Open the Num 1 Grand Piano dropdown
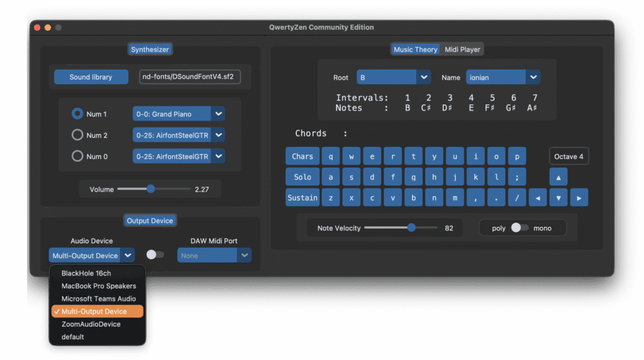Image resolution: width=644 pixels, height=360 pixels. click(179, 114)
